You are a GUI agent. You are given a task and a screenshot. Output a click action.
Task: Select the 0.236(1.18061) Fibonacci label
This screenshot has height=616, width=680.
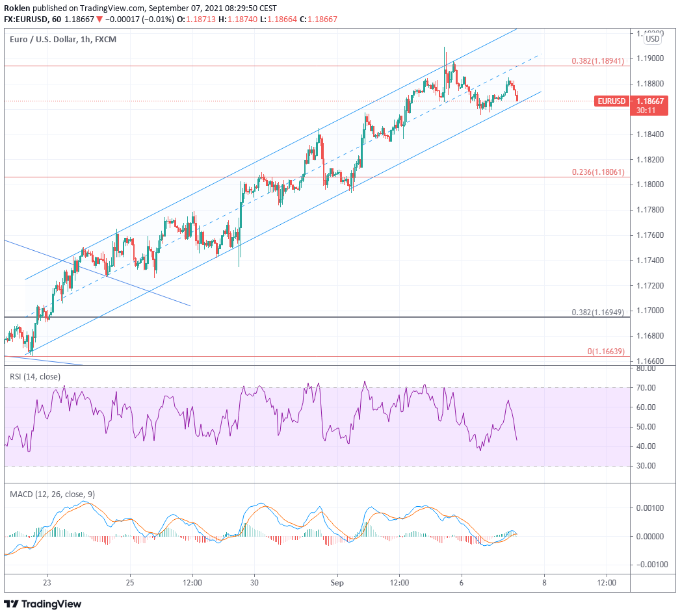pyautogui.click(x=598, y=172)
